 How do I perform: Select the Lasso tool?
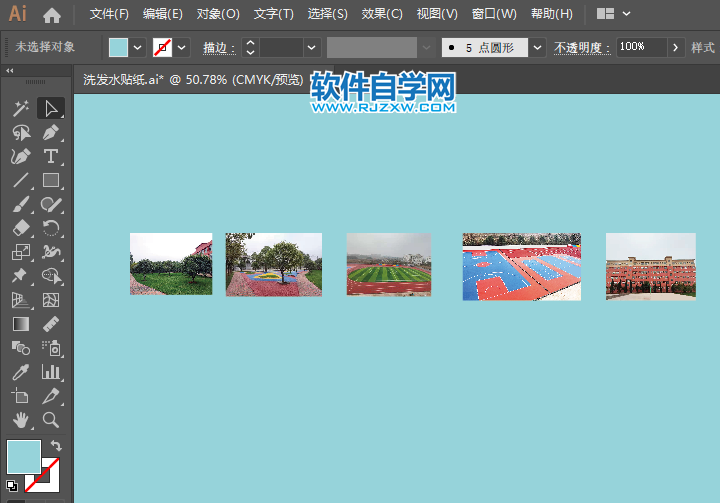pos(21,132)
